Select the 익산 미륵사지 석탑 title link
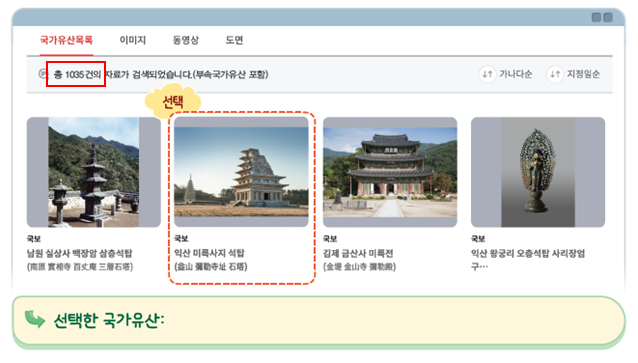The width and height of the screenshot is (638, 363). coord(209,253)
